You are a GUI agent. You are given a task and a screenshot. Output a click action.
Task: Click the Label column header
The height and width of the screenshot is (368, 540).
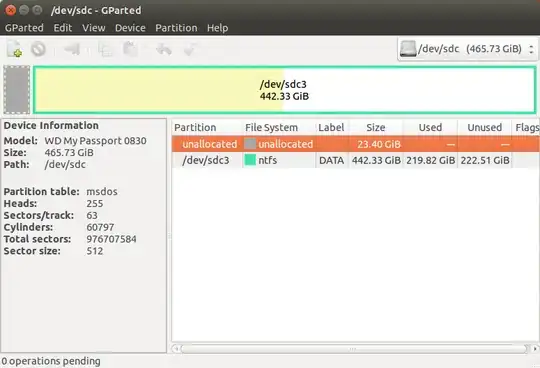coord(332,127)
